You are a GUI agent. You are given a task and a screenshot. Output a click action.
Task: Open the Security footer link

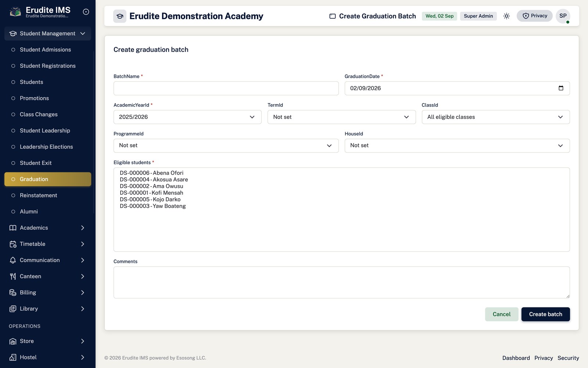[x=568, y=358]
